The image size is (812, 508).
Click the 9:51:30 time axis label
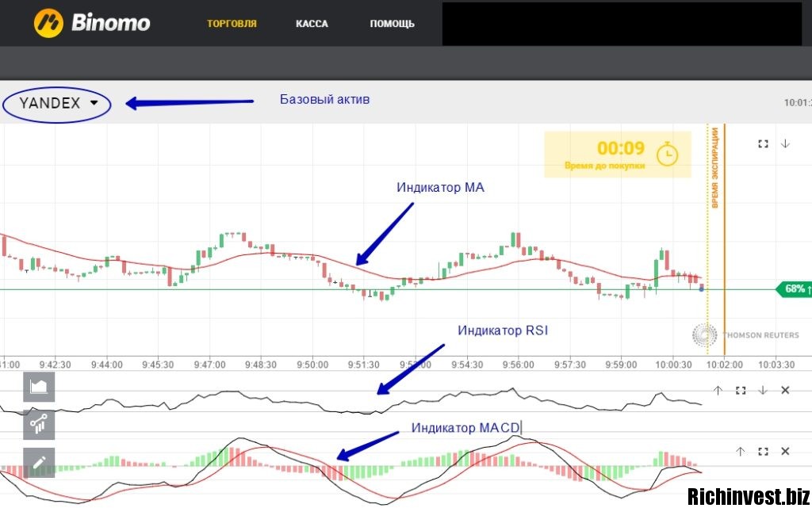363,365
